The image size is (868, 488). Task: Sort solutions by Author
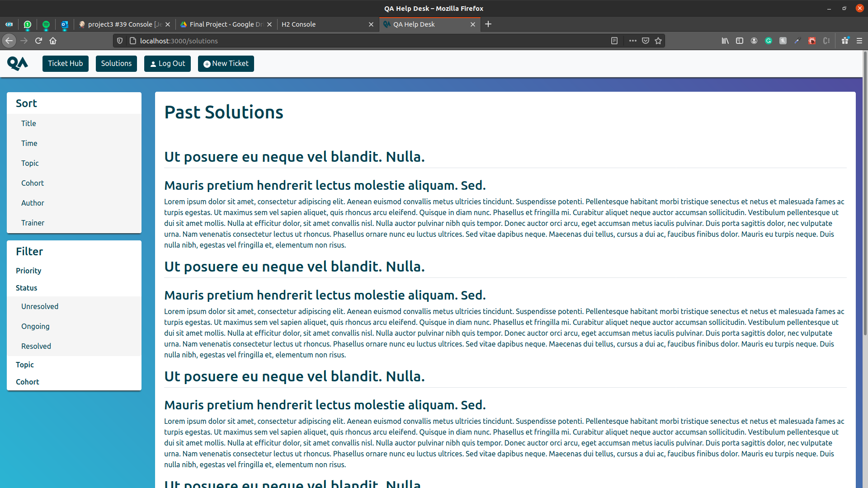32,202
